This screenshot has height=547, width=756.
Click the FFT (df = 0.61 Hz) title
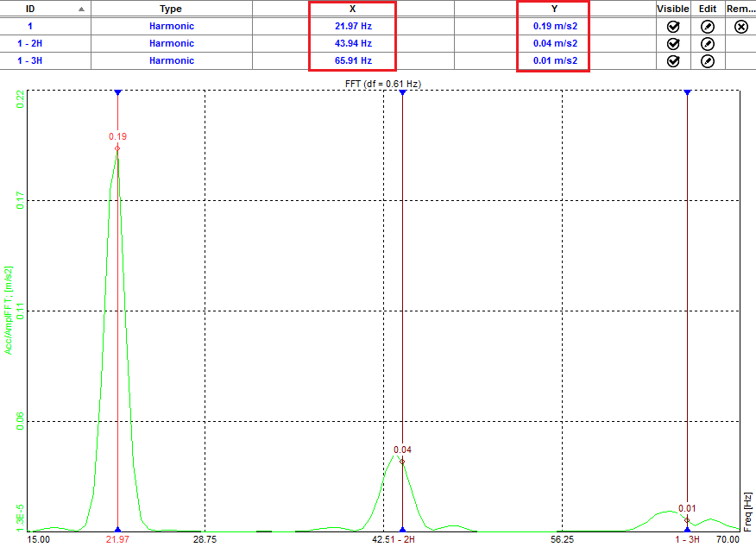click(383, 84)
